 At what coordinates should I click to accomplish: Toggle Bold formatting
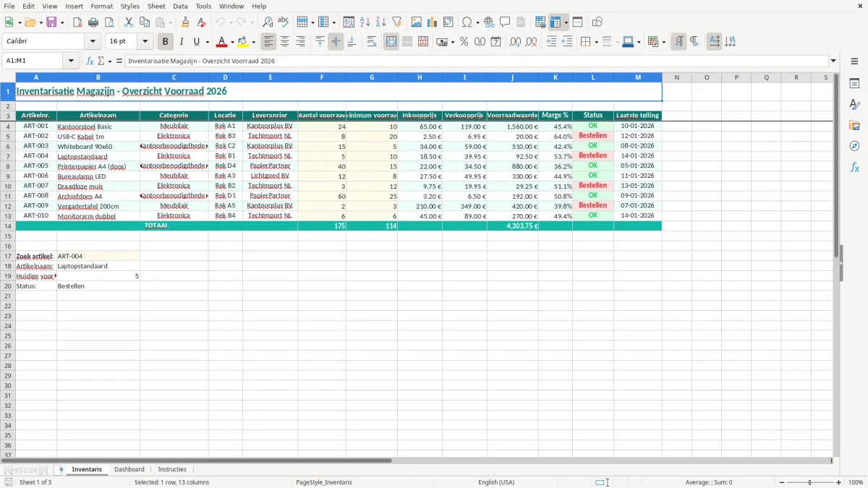click(166, 42)
